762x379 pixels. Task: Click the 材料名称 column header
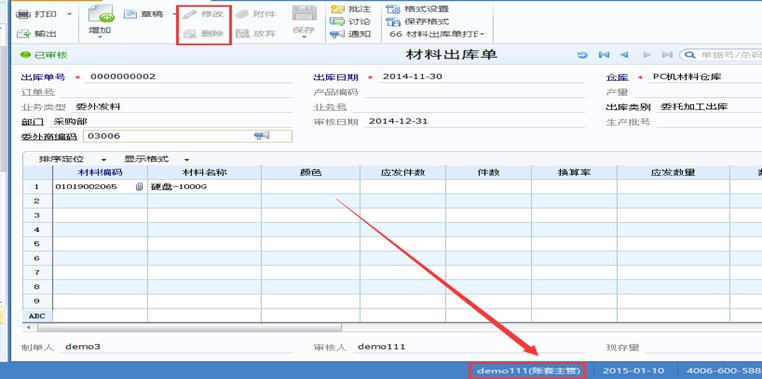pyautogui.click(x=205, y=172)
